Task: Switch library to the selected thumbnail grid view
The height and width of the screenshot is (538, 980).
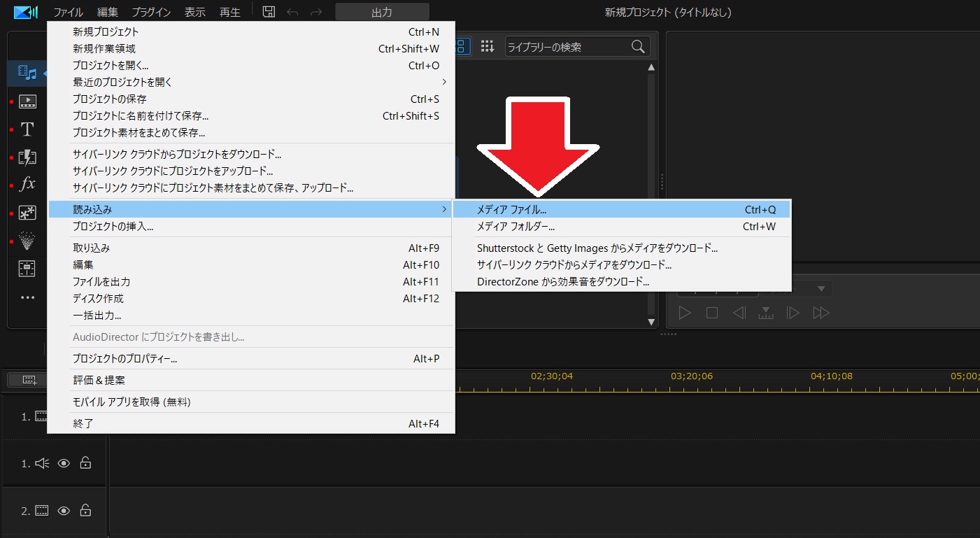Action: pyautogui.click(x=462, y=47)
